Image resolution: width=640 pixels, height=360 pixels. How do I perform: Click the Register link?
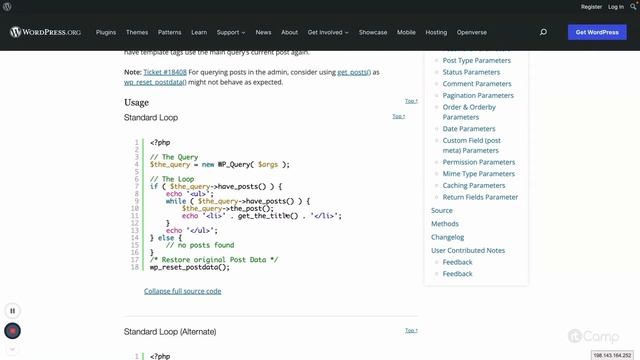(591, 7)
